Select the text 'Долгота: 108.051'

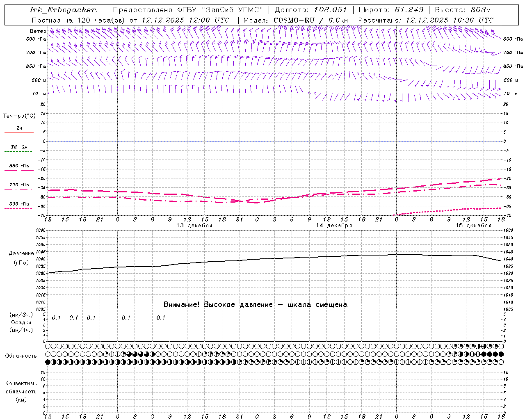(x=311, y=10)
